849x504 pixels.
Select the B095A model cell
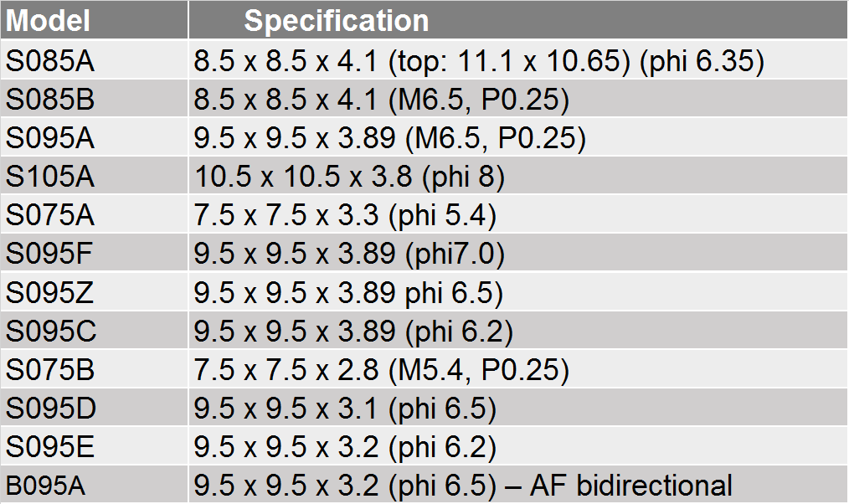(95, 485)
